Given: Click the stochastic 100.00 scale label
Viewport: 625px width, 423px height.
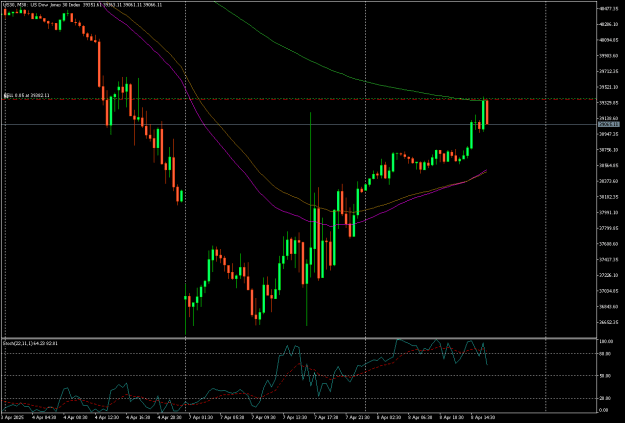Looking at the screenshot, I should (x=606, y=341).
